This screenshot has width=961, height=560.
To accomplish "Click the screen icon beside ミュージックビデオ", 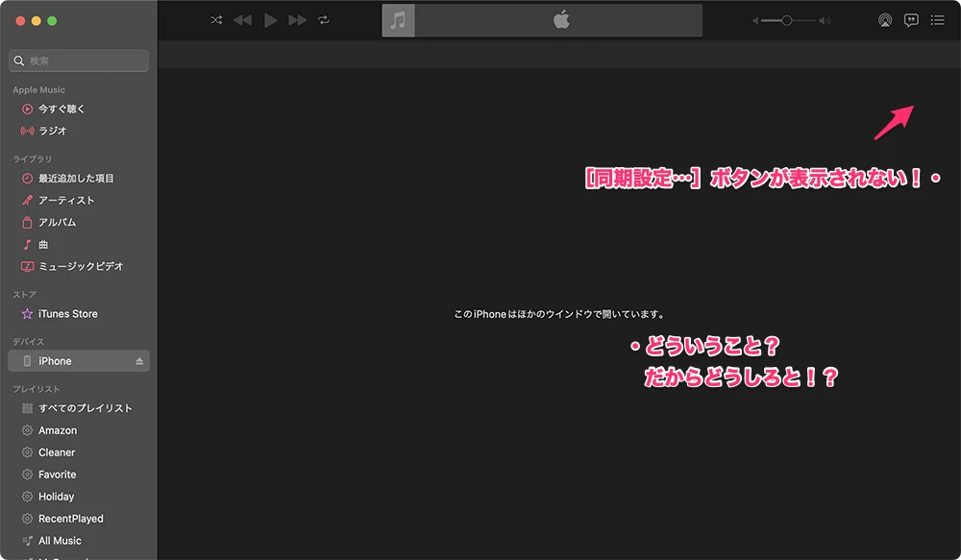I will [27, 266].
